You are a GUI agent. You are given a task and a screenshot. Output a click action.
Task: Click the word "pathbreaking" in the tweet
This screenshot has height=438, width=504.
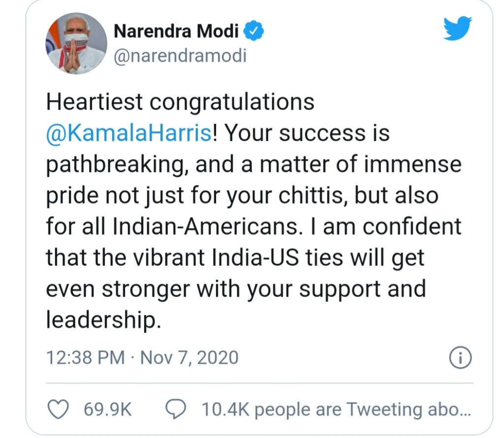coord(115,165)
